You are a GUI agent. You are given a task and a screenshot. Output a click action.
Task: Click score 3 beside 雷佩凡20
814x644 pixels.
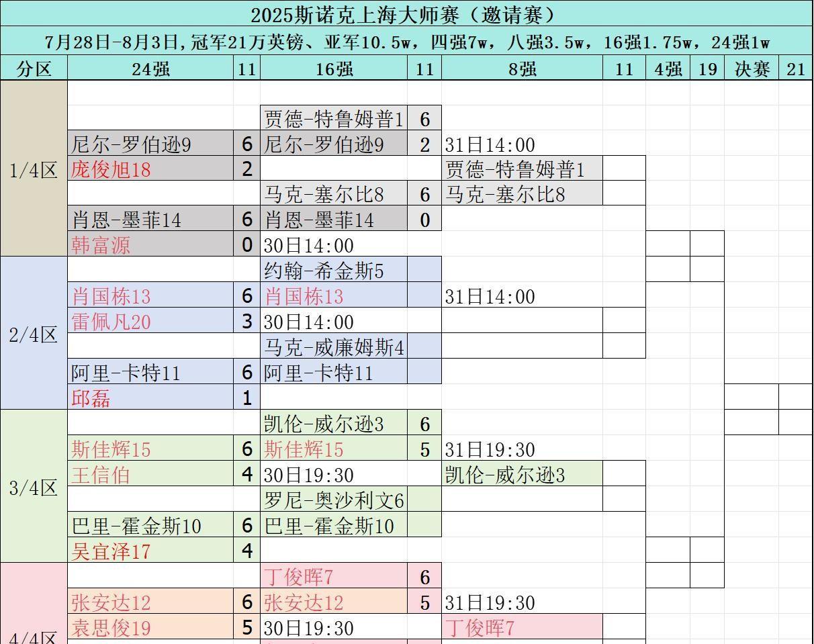tap(247, 320)
